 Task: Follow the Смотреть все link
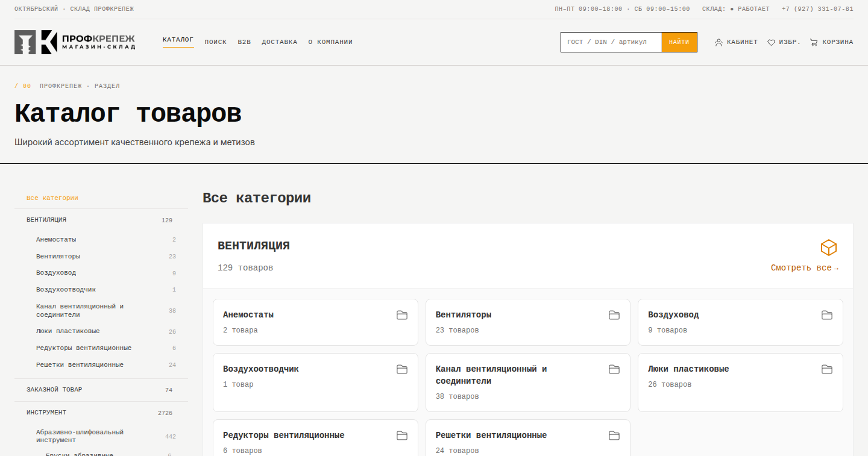coord(805,268)
